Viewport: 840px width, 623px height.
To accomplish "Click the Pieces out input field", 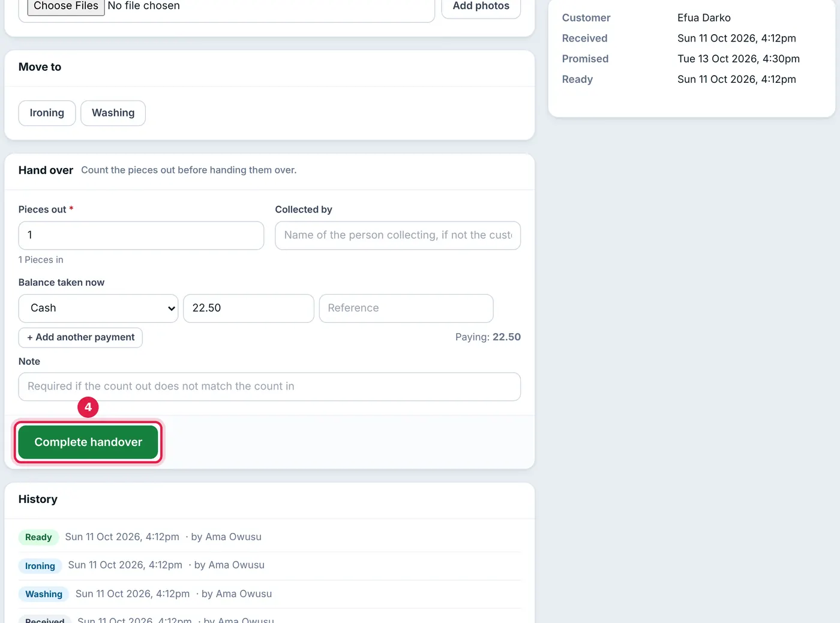I will point(141,235).
